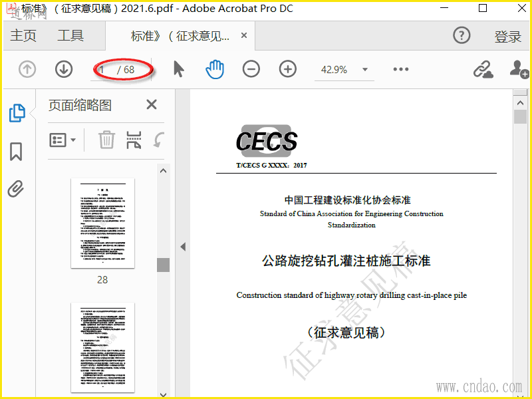Click the title 公路旋挖钻孔灌注桩施工标准
Screen dimensions: 532x399
[x=346, y=261]
